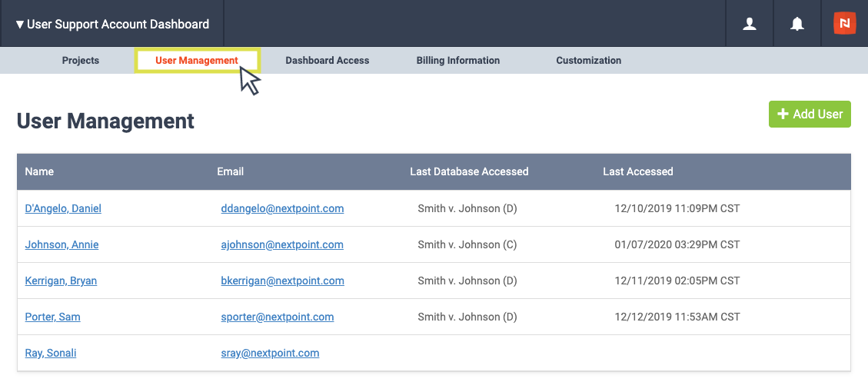Viewport: 868px width, 392px height.
Task: Click the green Add User button
Action: pyautogui.click(x=810, y=114)
